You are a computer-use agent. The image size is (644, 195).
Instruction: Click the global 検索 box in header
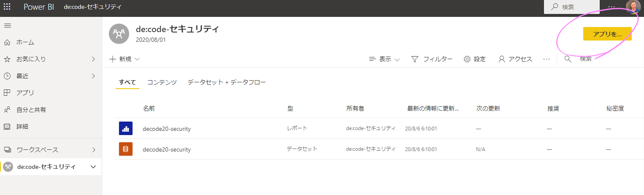(573, 7)
